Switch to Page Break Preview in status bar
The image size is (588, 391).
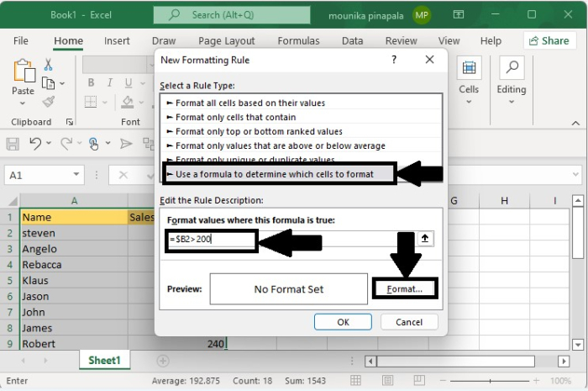[419, 381]
